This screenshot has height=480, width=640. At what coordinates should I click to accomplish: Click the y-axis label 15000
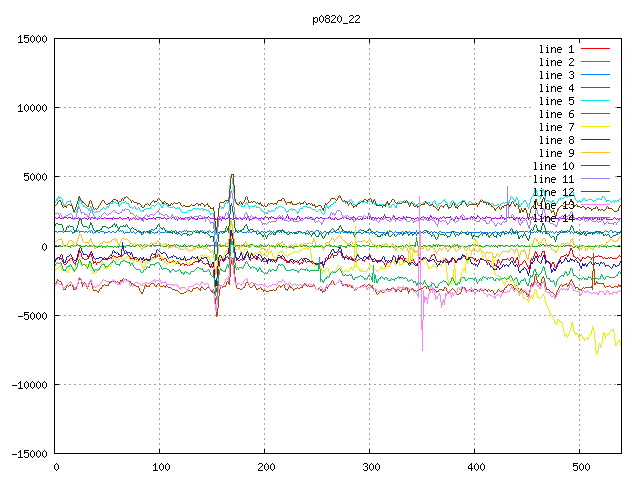tap(32, 39)
